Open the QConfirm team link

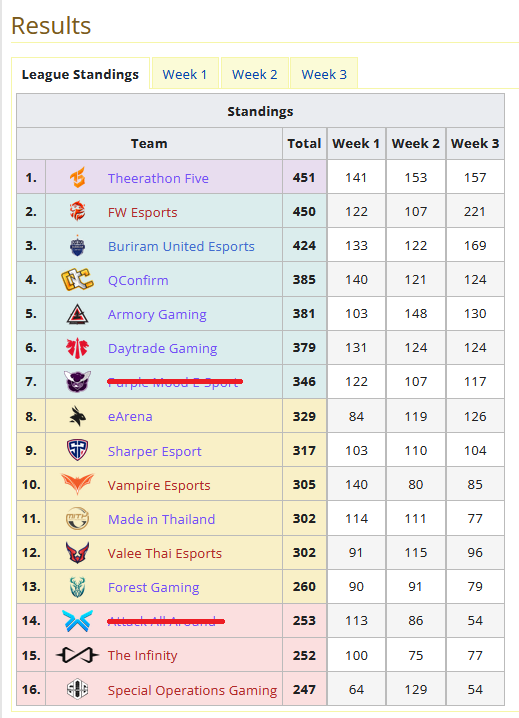click(x=138, y=280)
